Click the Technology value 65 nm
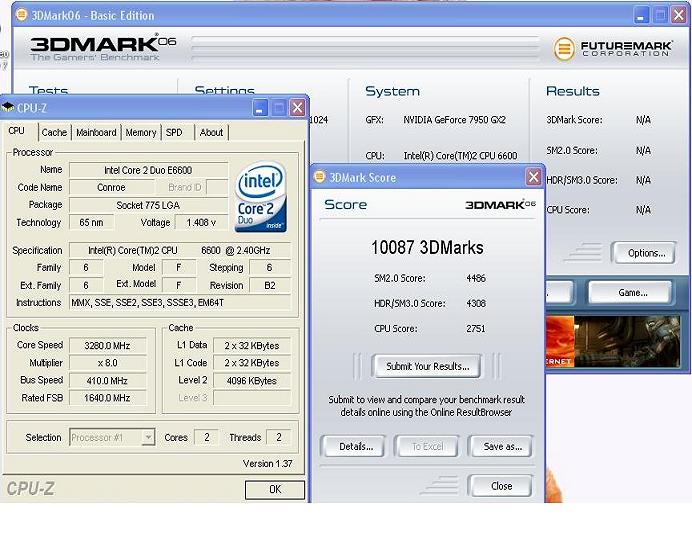The width and height of the screenshot is (692, 540). [x=91, y=222]
